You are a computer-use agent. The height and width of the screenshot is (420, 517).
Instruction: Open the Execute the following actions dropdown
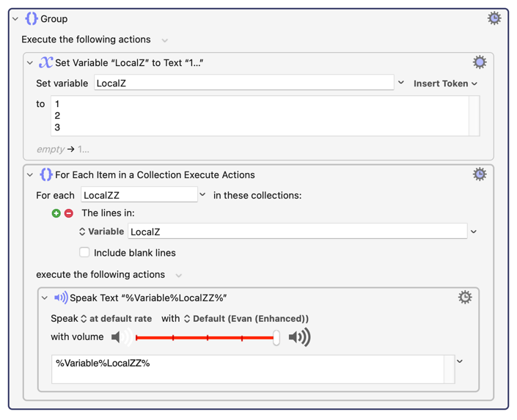click(164, 40)
